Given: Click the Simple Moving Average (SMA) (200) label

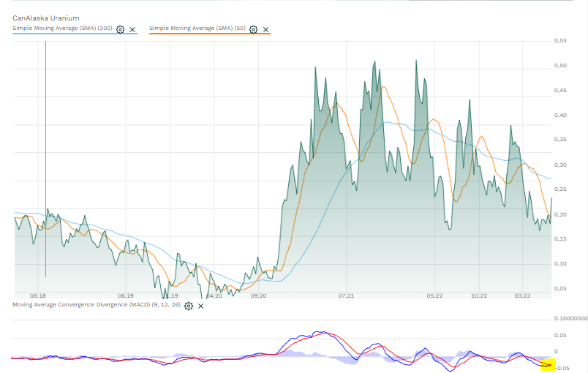Looking at the screenshot, I should 62,29.
